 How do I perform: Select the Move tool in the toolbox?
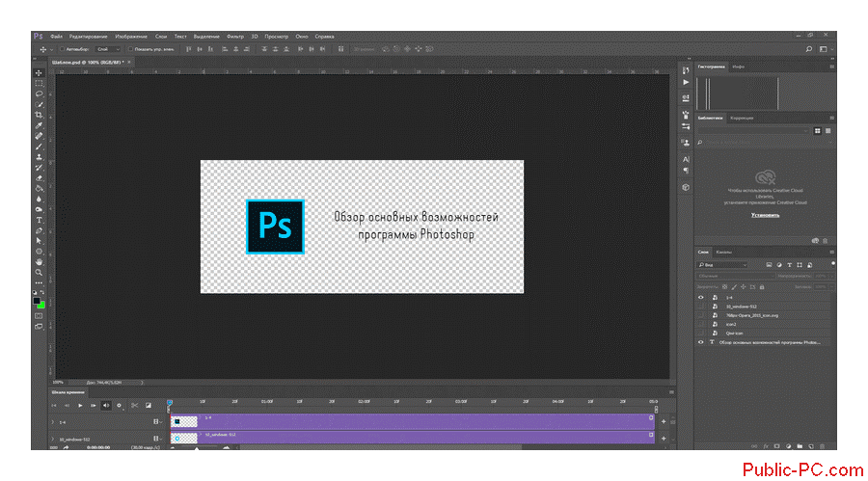pyautogui.click(x=39, y=73)
